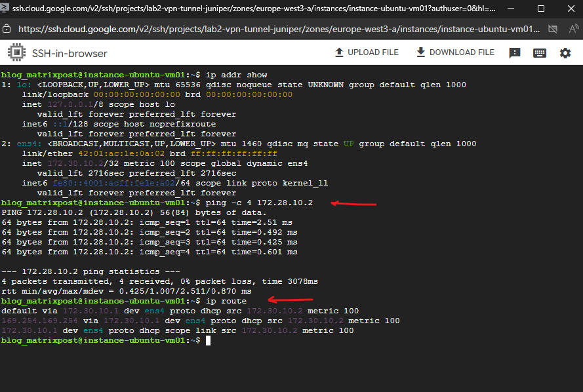Open the settings gear menu
The width and height of the screenshot is (583, 392).
565,53
